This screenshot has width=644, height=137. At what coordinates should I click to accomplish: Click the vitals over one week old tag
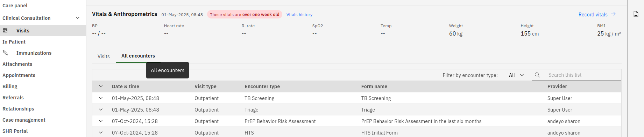(x=245, y=15)
